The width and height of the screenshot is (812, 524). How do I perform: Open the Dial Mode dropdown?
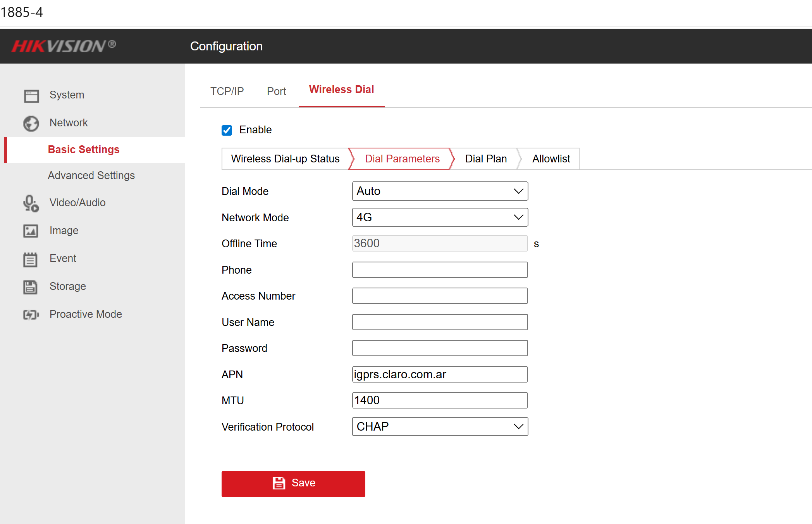point(440,191)
